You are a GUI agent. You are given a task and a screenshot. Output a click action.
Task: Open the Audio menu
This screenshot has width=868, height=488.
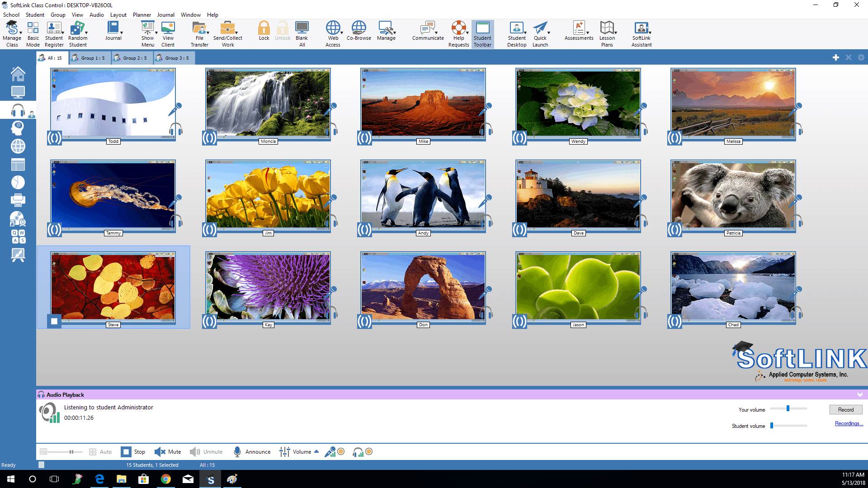pos(97,14)
